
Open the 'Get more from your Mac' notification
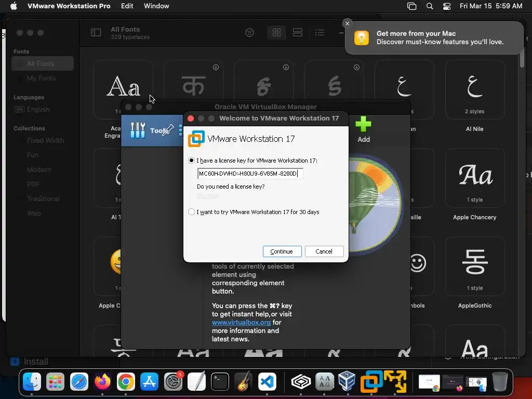click(434, 37)
